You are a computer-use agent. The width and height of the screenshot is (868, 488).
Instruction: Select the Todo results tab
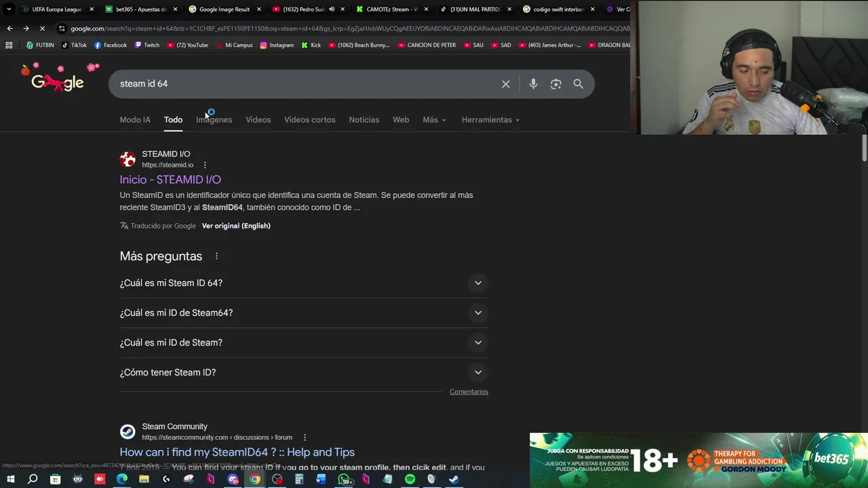tap(173, 120)
